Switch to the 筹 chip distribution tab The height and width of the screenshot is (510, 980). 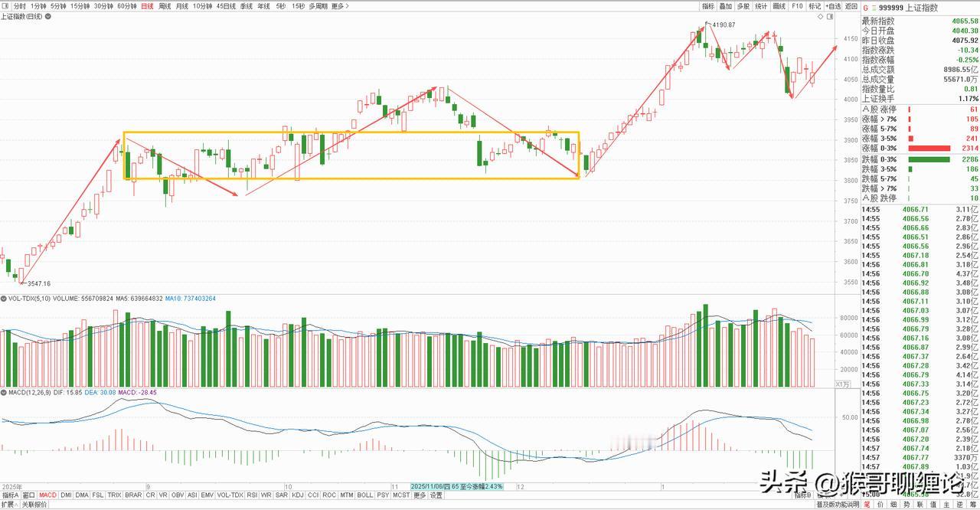click(974, 505)
